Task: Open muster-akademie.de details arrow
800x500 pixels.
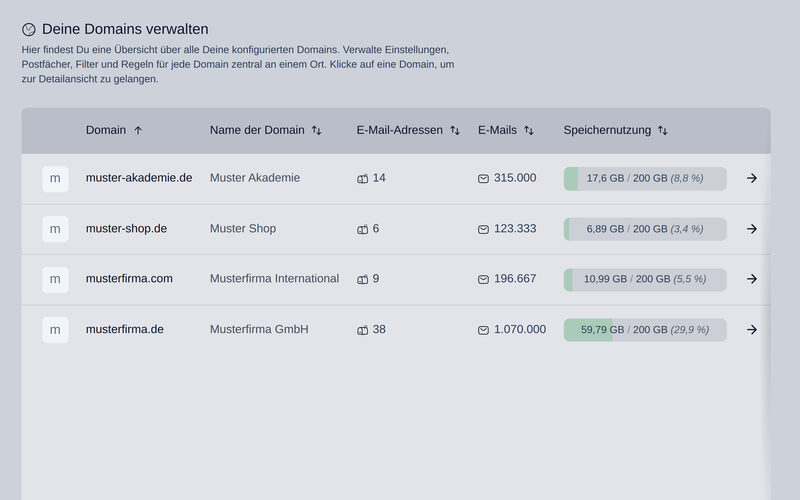Action: [x=752, y=178]
